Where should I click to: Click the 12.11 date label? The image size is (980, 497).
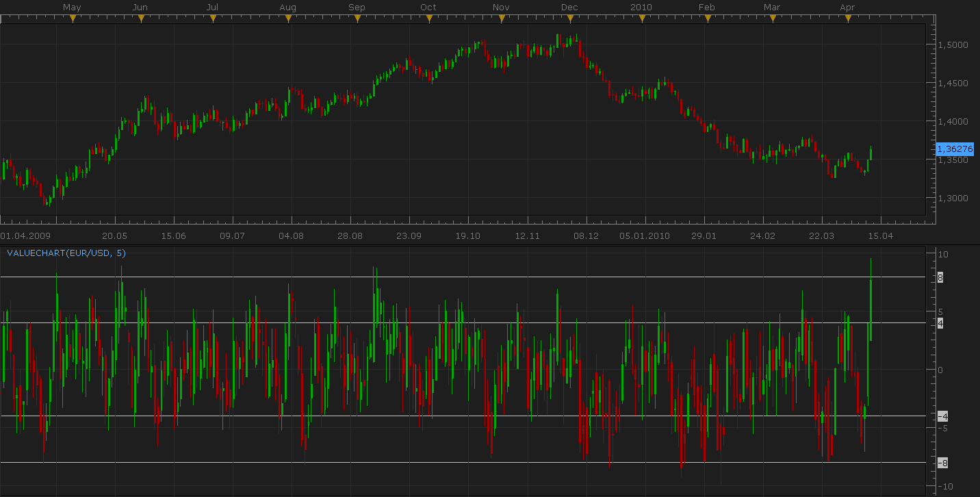click(527, 235)
